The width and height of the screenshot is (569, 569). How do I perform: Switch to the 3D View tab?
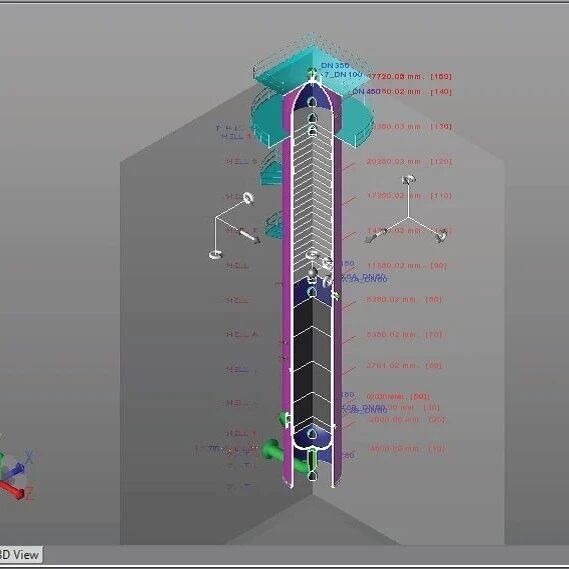(x=20, y=555)
